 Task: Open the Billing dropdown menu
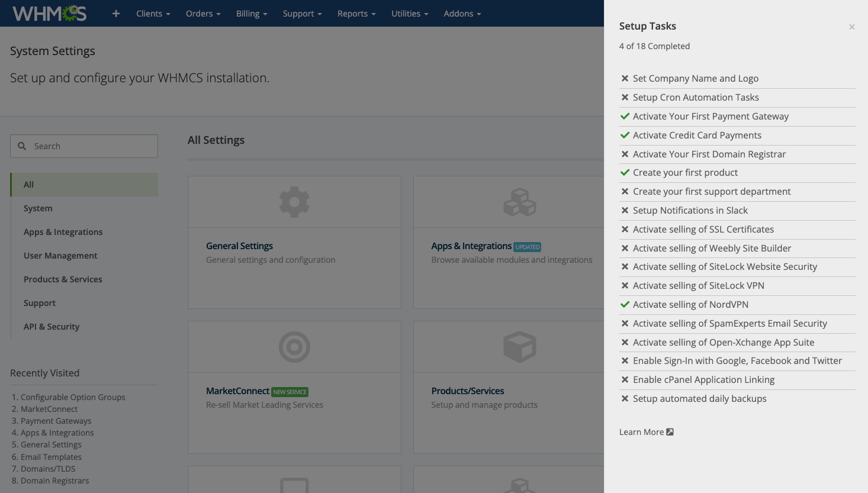(251, 13)
